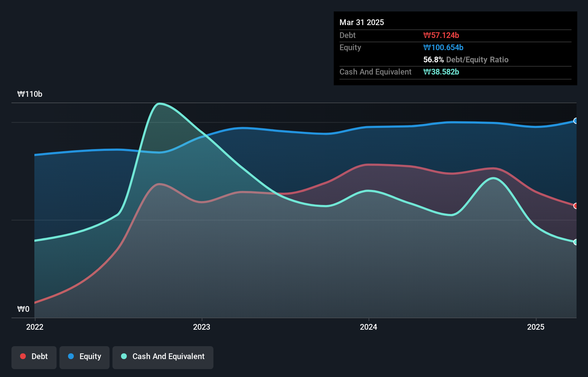588x377 pixels.
Task: Click the 2025 x-axis label
Action: 536,327
